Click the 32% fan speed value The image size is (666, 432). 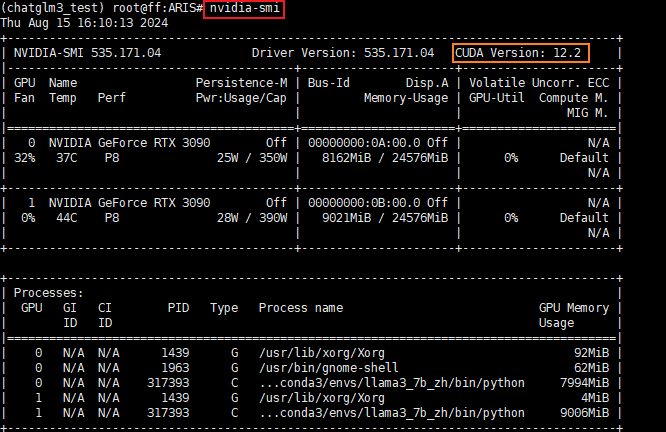[x=25, y=157]
